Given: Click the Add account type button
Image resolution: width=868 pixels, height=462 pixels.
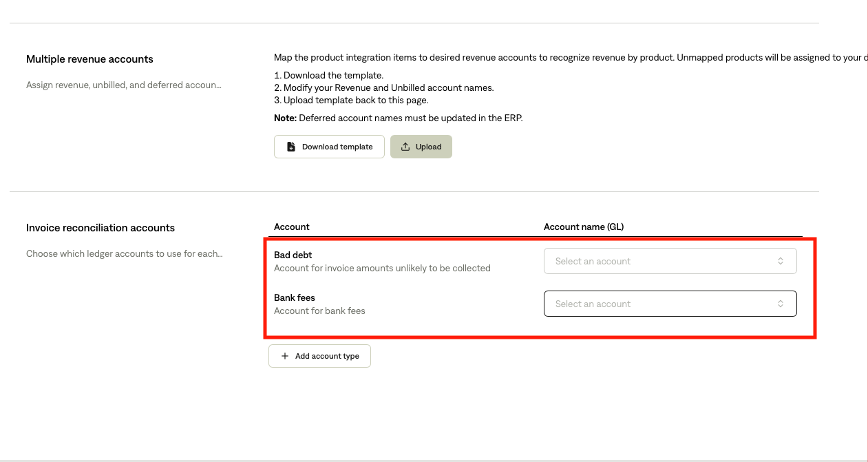Looking at the screenshot, I should (x=319, y=356).
